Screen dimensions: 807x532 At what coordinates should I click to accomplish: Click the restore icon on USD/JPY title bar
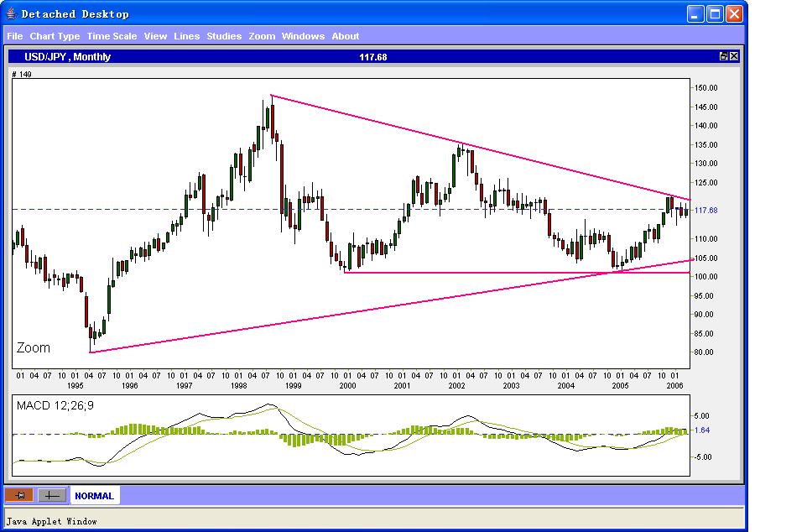(722, 56)
